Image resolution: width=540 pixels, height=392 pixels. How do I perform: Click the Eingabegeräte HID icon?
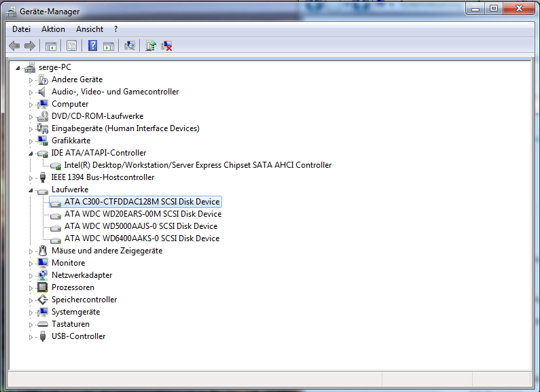pos(43,128)
